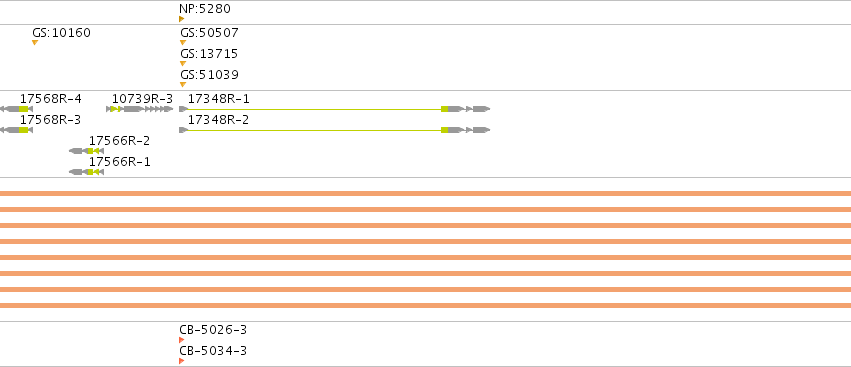Select the CB-5026-3 marker arrow
Image resolution: width=851 pixels, height=367 pixels.
coord(182,340)
